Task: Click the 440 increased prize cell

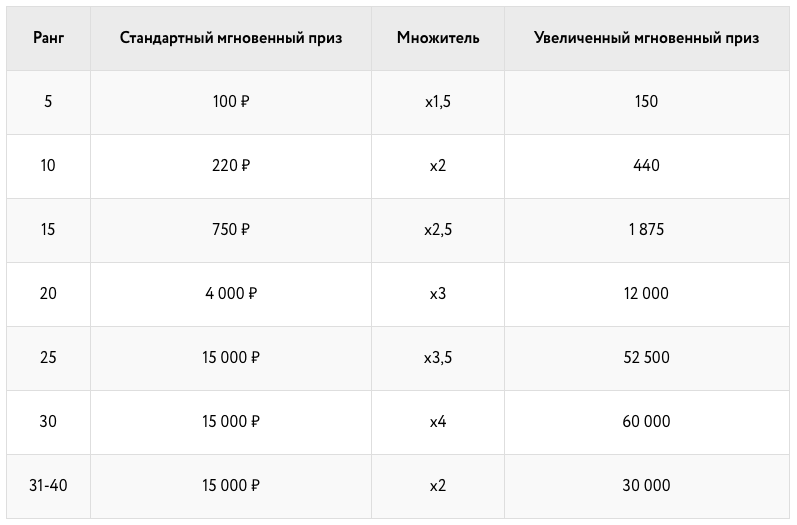Action: (x=647, y=166)
